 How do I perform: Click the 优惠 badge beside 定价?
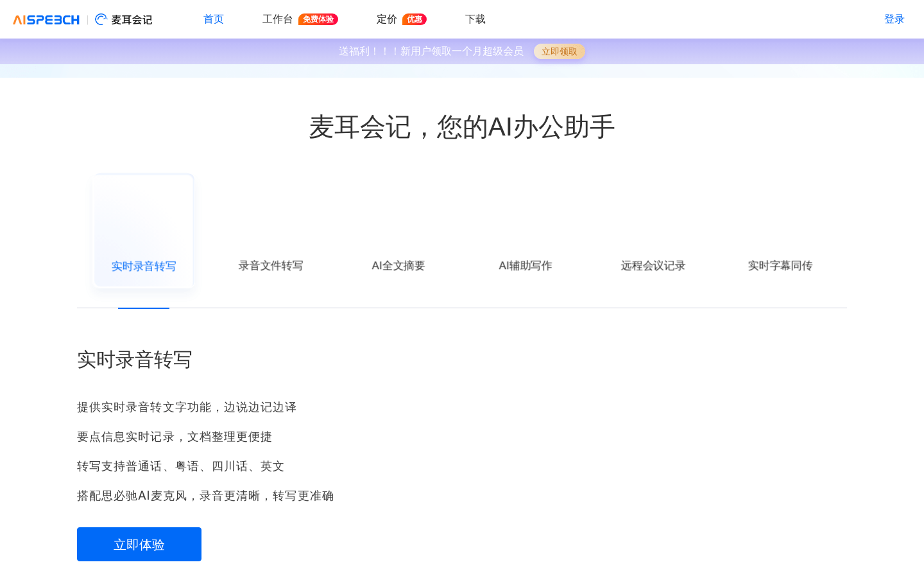click(x=414, y=19)
